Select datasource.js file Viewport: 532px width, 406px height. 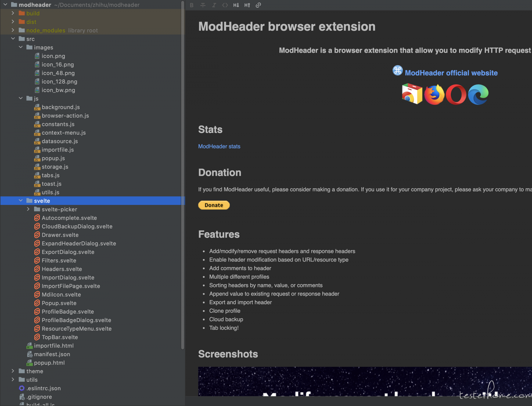click(x=56, y=141)
